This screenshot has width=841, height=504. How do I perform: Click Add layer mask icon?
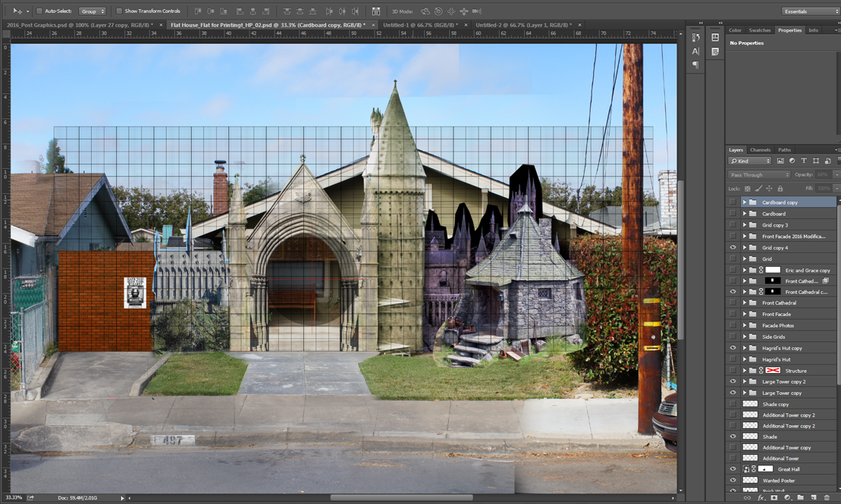coord(774,498)
